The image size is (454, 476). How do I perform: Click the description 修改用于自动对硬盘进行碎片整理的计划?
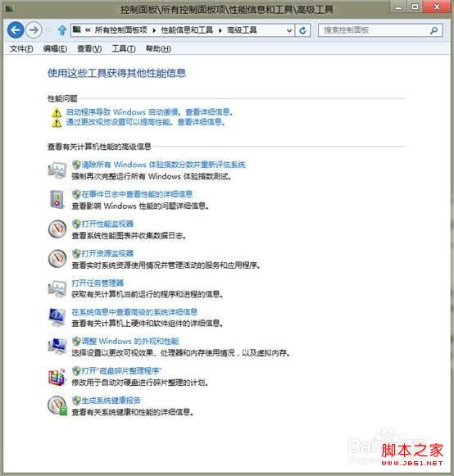[140, 383]
